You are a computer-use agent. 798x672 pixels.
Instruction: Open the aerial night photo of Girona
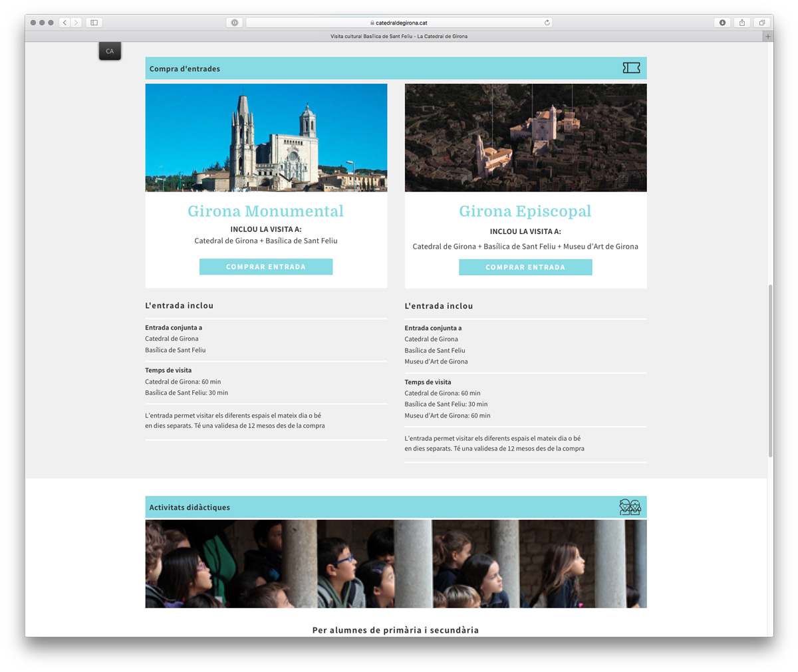pyautogui.click(x=525, y=138)
